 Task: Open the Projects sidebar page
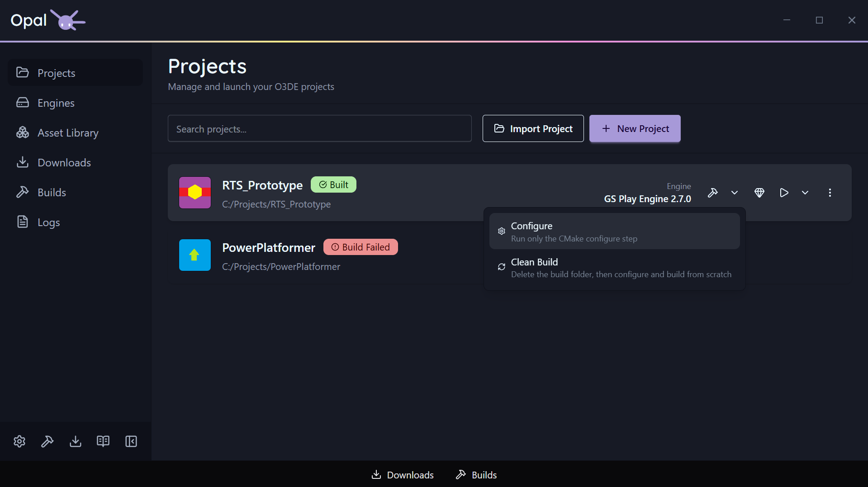click(x=75, y=73)
